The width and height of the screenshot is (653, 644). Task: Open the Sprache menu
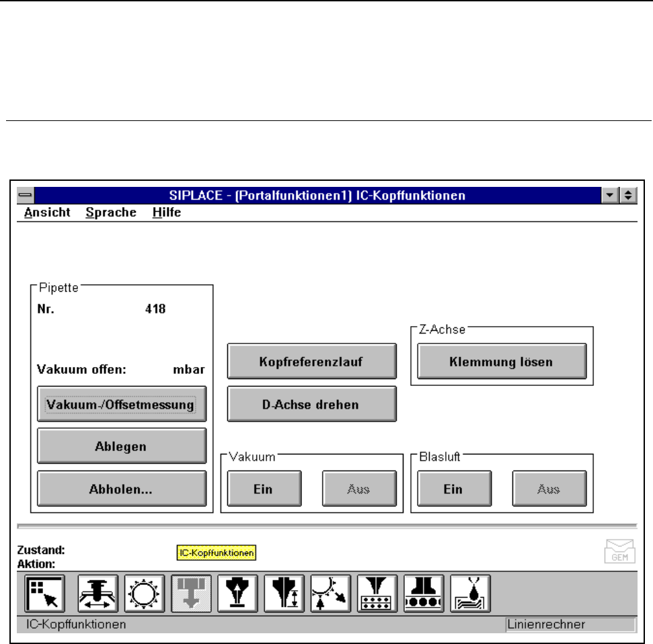click(111, 212)
